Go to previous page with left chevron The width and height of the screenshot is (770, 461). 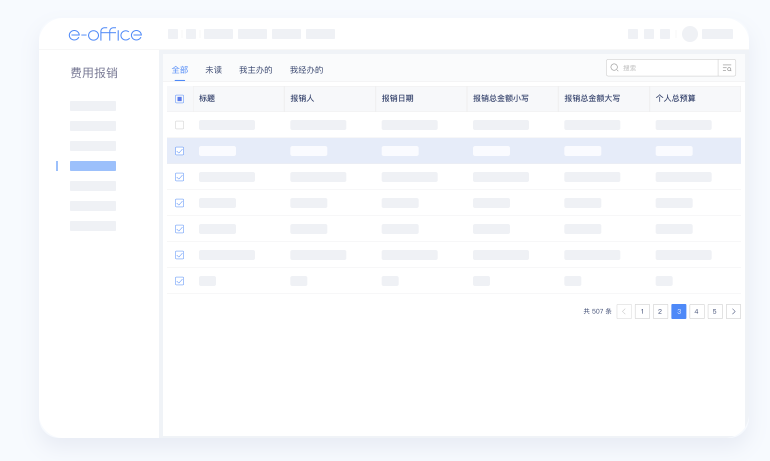pyautogui.click(x=624, y=311)
